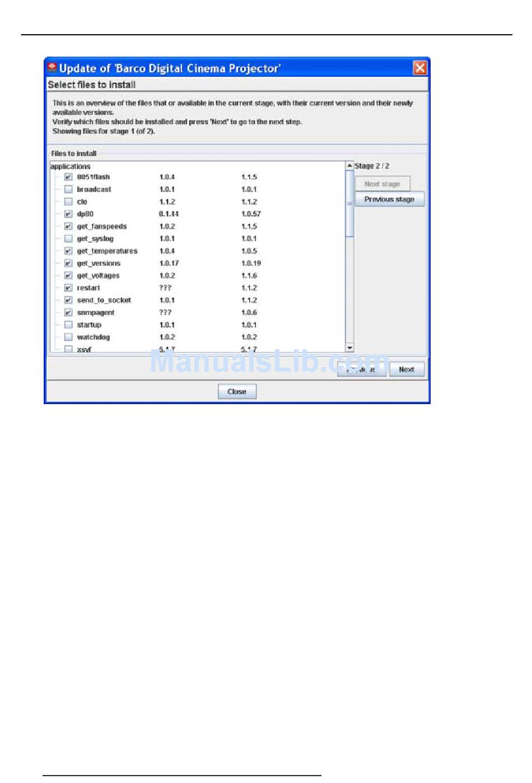
Task: Toggle the get_versions checkbox
Action: (68, 263)
